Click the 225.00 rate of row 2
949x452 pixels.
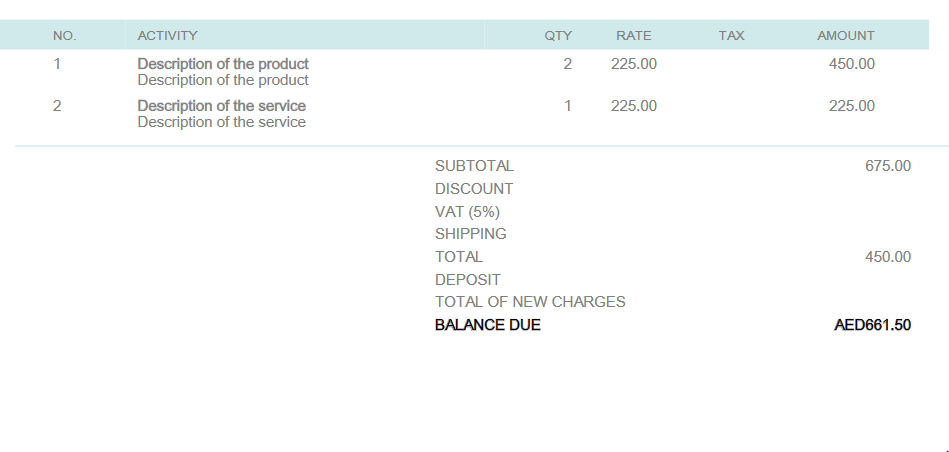point(634,106)
